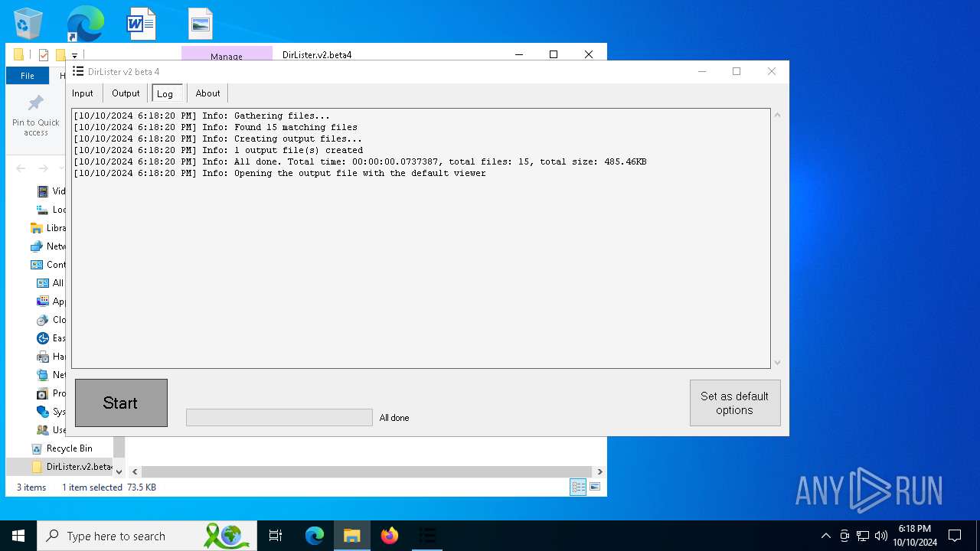Screen dimensions: 980x551
Task: Switch to the About tab in DirLister
Action: pos(207,93)
